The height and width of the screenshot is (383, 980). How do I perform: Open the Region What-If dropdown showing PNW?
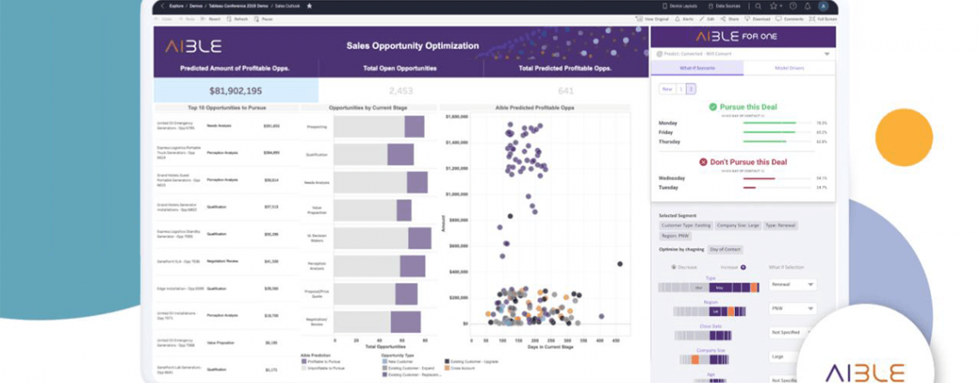(793, 308)
